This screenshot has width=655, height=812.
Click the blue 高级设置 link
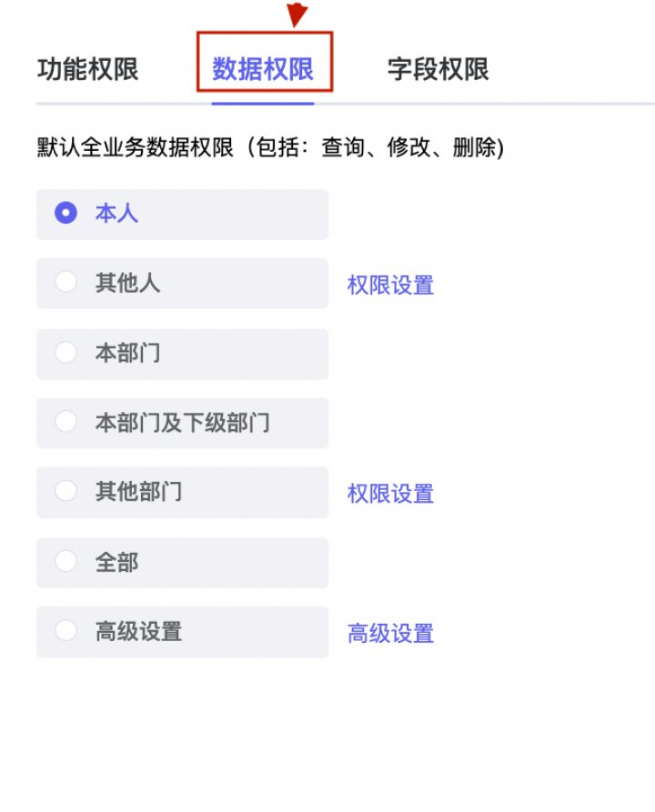[390, 634]
